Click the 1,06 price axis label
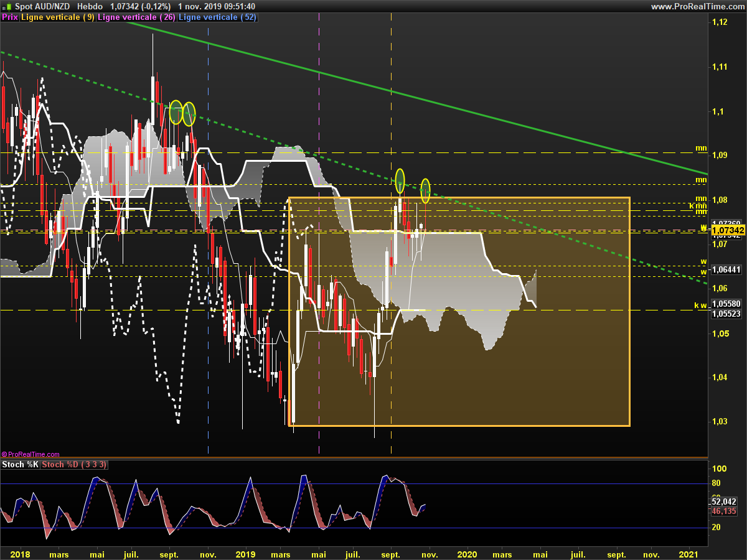Image resolution: width=747 pixels, height=560 pixels. point(719,288)
